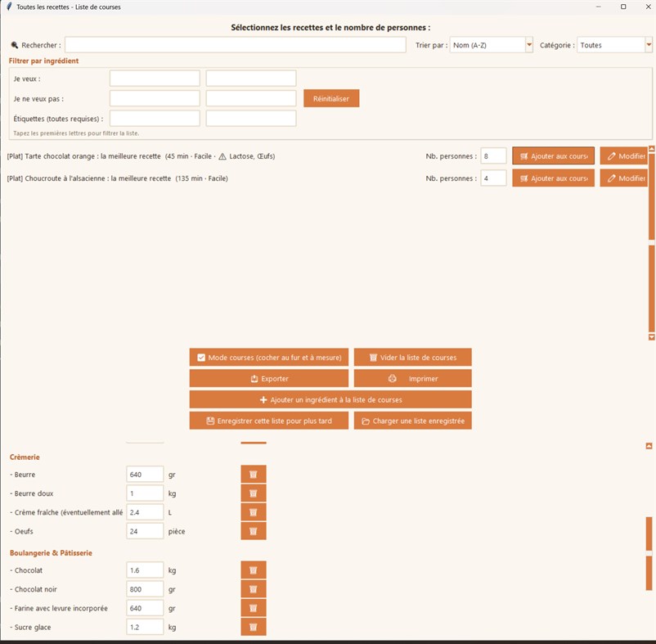Viewport: 656px width, 644px height.
Task: Click the recipe list scrollbar down arrow
Action: (x=651, y=337)
